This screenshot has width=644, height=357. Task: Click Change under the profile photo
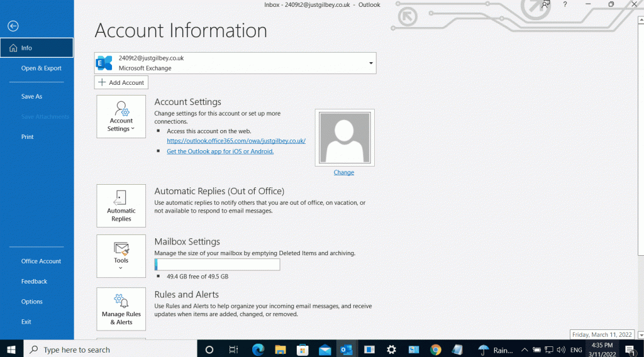point(344,172)
